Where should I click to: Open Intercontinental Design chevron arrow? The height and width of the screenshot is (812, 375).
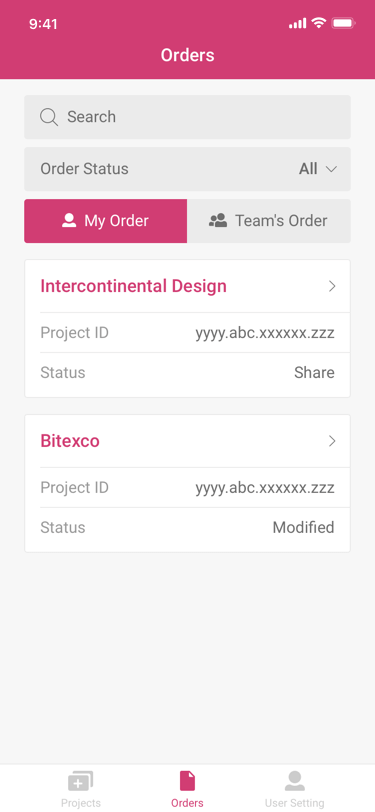[x=333, y=286]
